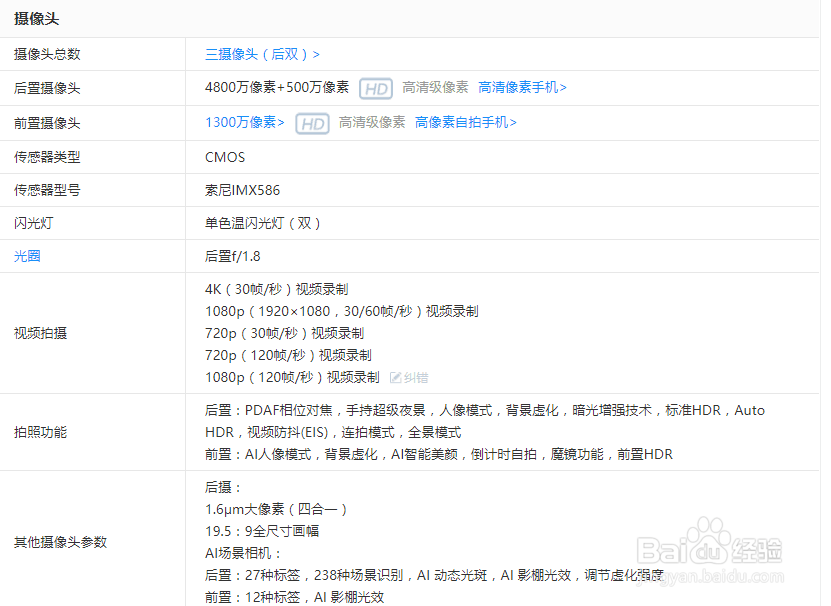Select the 摄像头总数 row label
The height and width of the screenshot is (606, 831).
[x=47, y=54]
